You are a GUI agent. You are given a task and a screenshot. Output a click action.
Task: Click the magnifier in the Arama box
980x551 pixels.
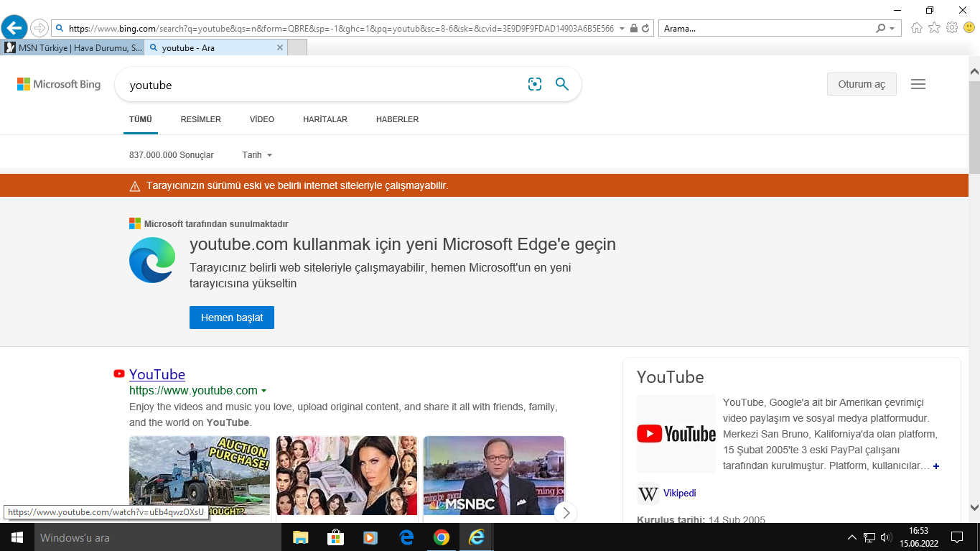(881, 29)
